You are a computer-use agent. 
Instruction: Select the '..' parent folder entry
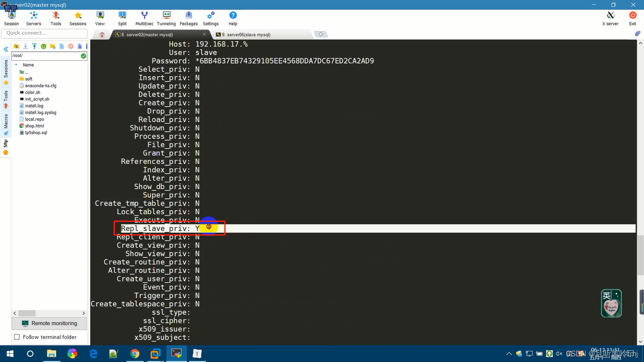point(24,72)
